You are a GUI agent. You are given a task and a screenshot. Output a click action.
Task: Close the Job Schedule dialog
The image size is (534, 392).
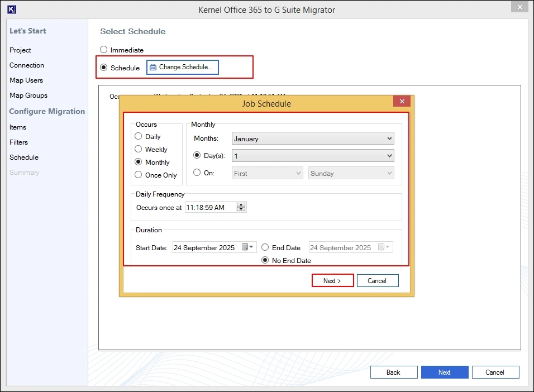(402, 102)
